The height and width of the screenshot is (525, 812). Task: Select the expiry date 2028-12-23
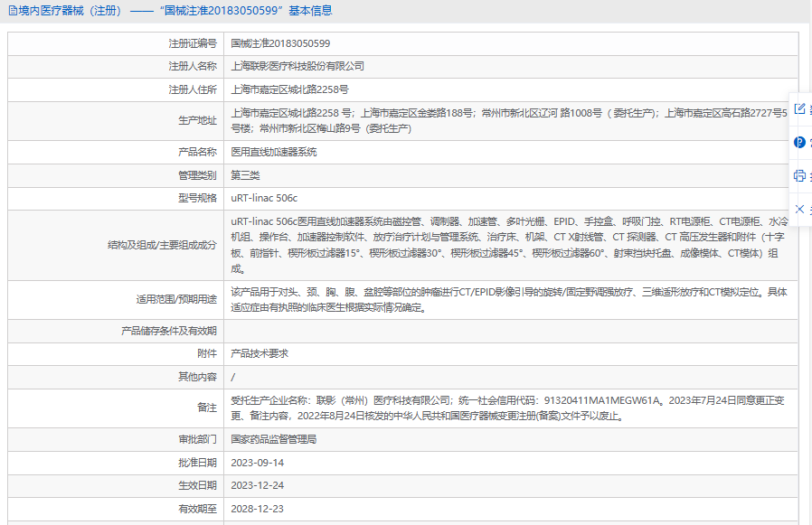(x=258, y=509)
